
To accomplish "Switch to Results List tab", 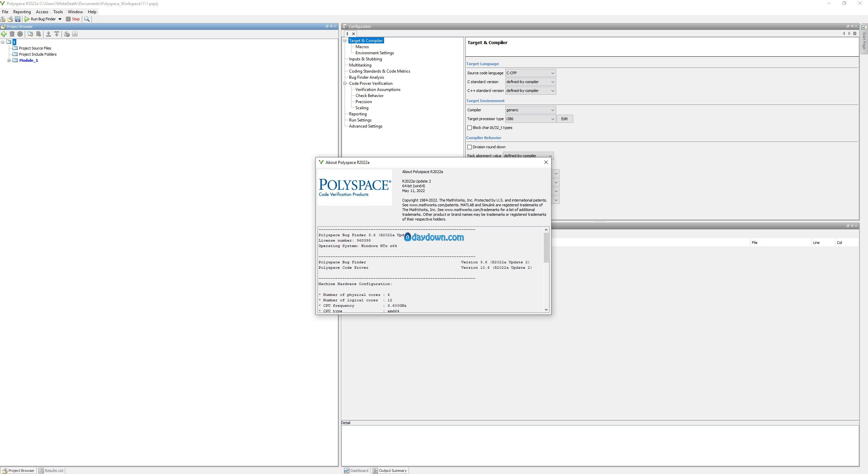I will pyautogui.click(x=51, y=471).
